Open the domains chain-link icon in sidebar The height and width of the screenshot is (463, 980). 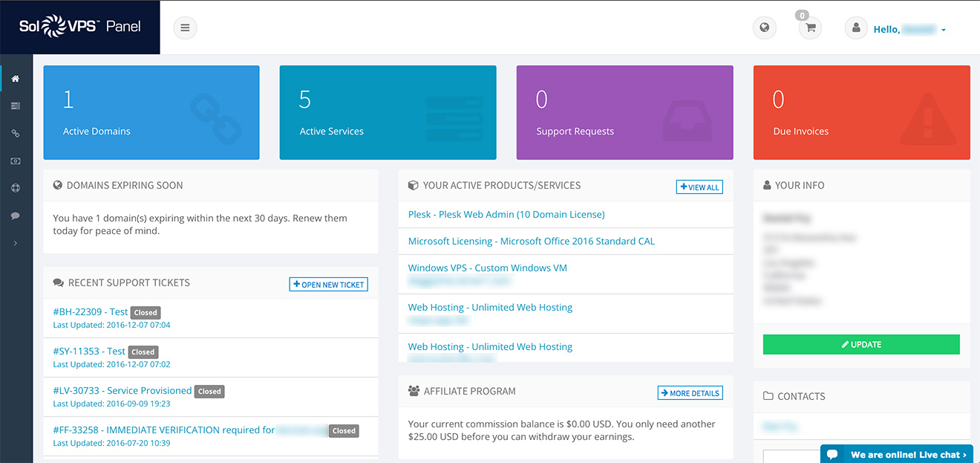pos(16,134)
